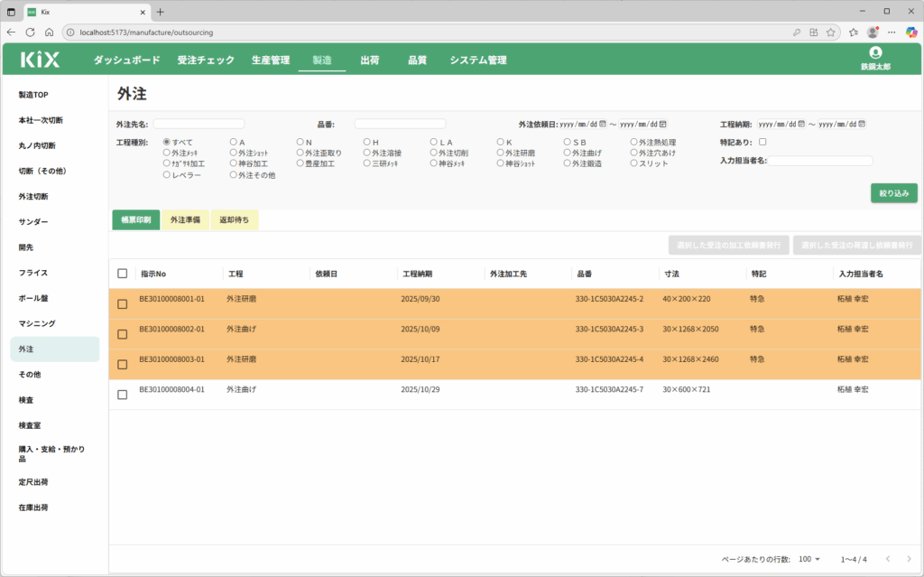Image resolution: width=924 pixels, height=577 pixels.
Task: Open the 生産管理 top menu
Action: click(270, 60)
